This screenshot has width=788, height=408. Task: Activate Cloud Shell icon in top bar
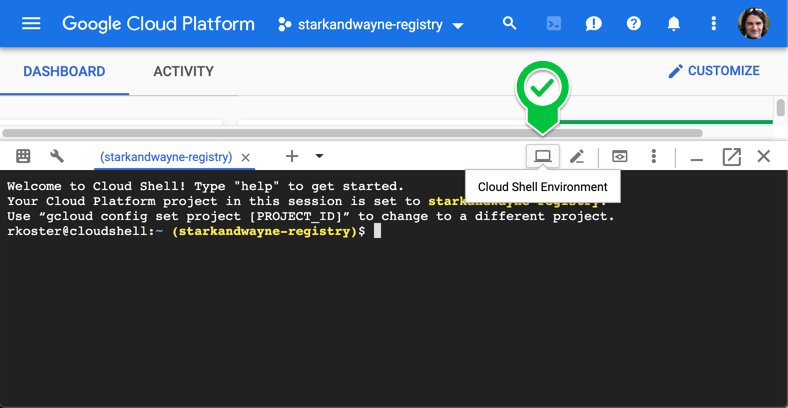553,24
